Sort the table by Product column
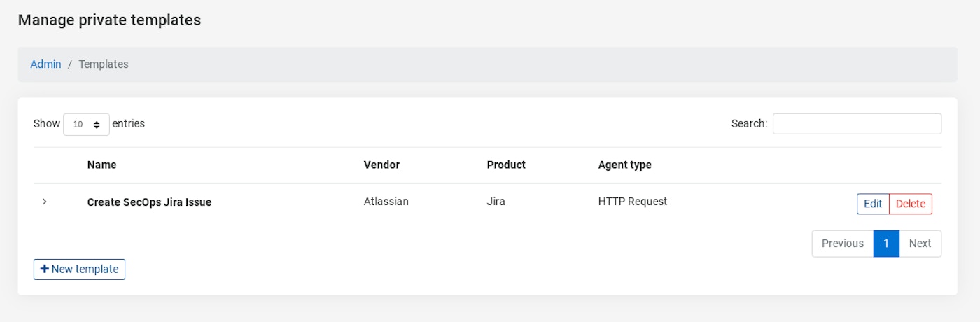 coord(506,165)
